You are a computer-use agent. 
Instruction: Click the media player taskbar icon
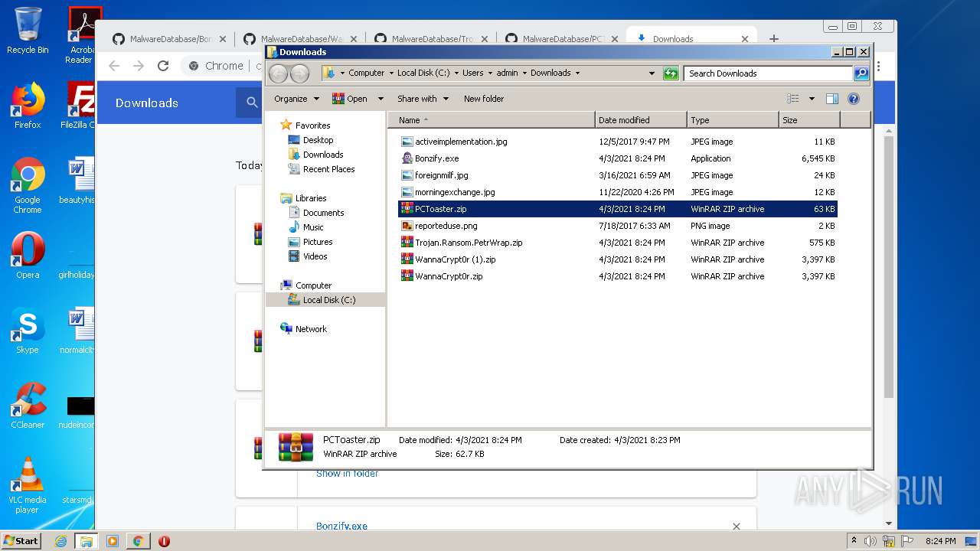(113, 541)
